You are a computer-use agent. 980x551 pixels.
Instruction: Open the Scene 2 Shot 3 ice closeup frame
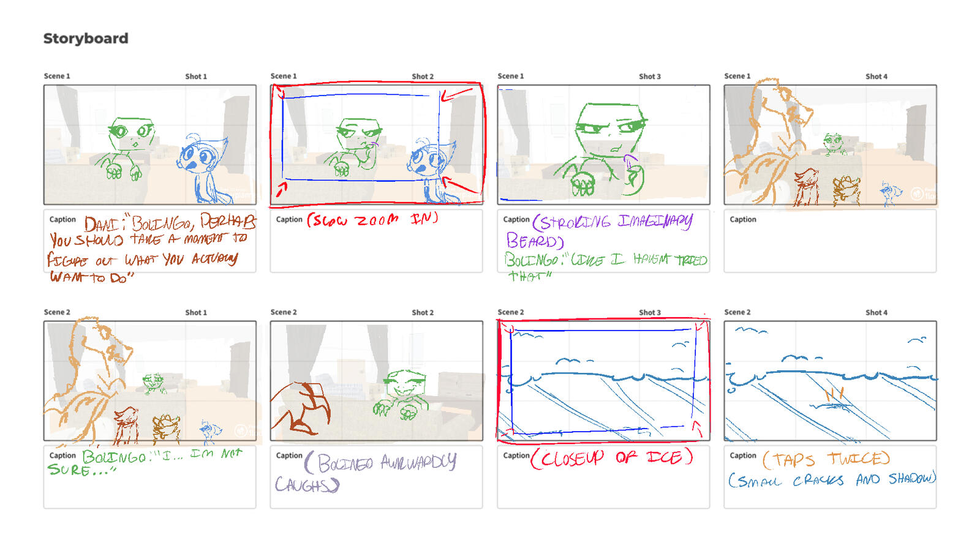tap(603, 381)
